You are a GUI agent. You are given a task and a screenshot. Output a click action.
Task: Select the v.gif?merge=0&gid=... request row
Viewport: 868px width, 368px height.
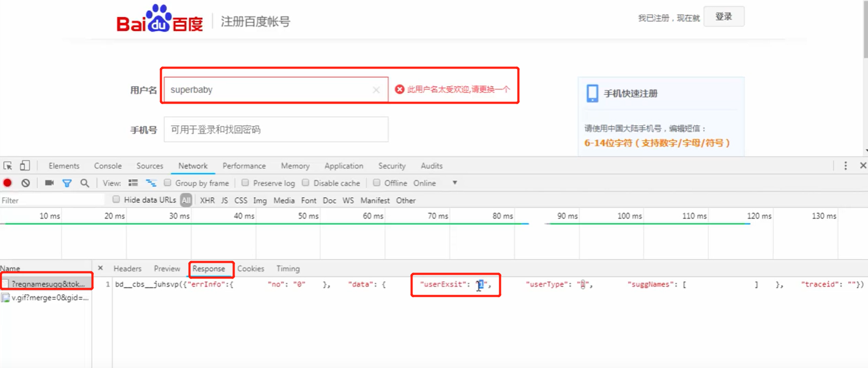point(45,297)
